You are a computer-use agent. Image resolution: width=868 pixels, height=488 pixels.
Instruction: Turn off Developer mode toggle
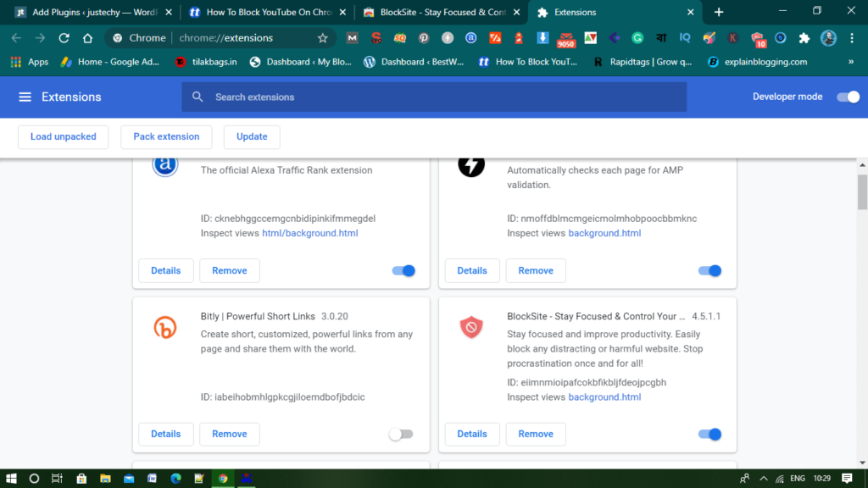pos(848,97)
